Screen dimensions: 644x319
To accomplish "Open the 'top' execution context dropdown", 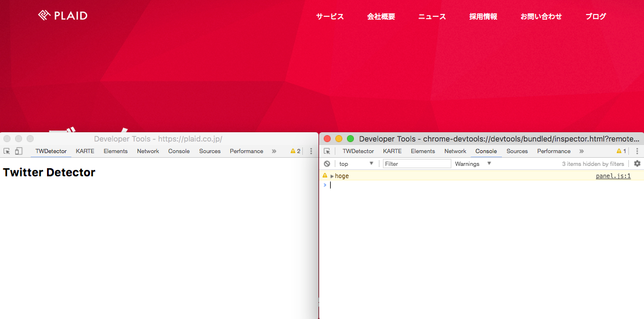I will tap(356, 164).
